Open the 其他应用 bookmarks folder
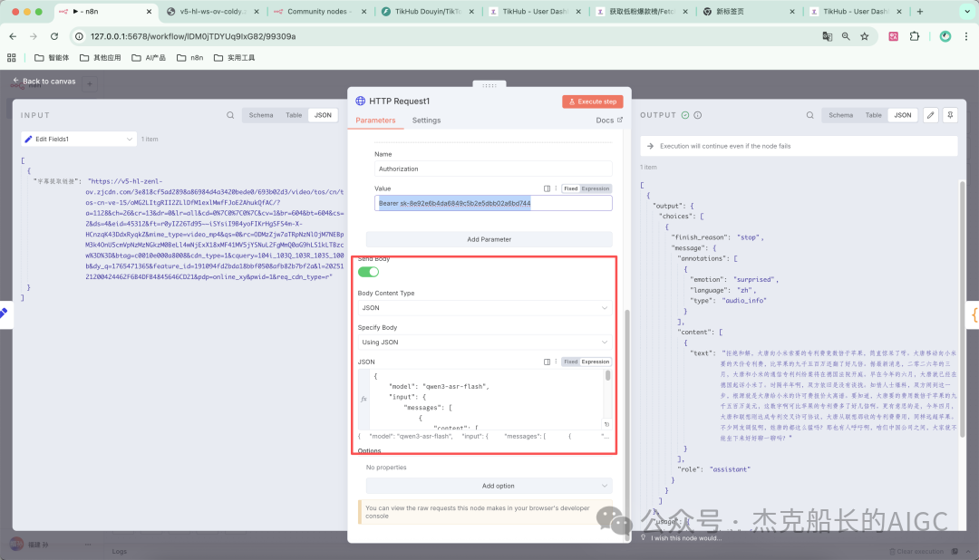The width and height of the screenshot is (979, 560). click(x=101, y=57)
